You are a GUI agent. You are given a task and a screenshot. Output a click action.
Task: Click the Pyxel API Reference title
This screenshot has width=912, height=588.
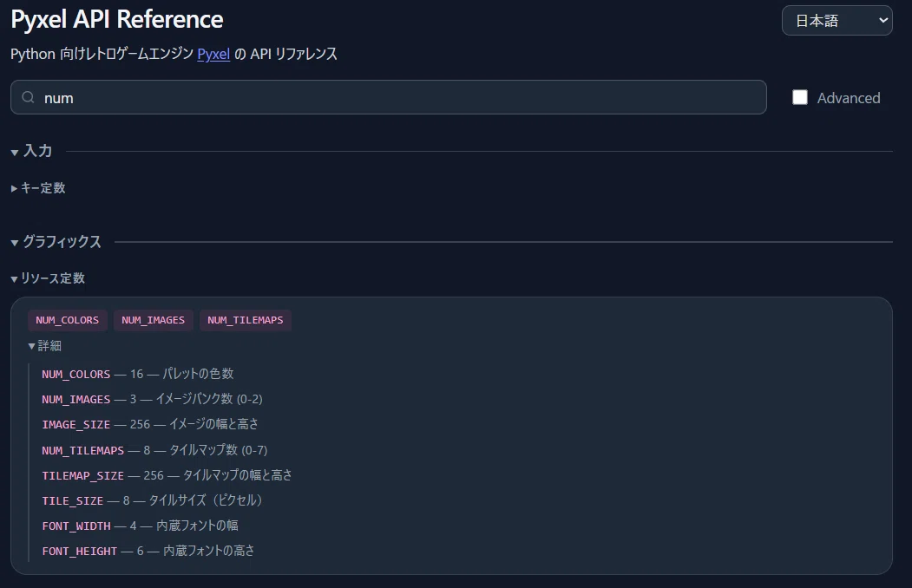pos(117,19)
